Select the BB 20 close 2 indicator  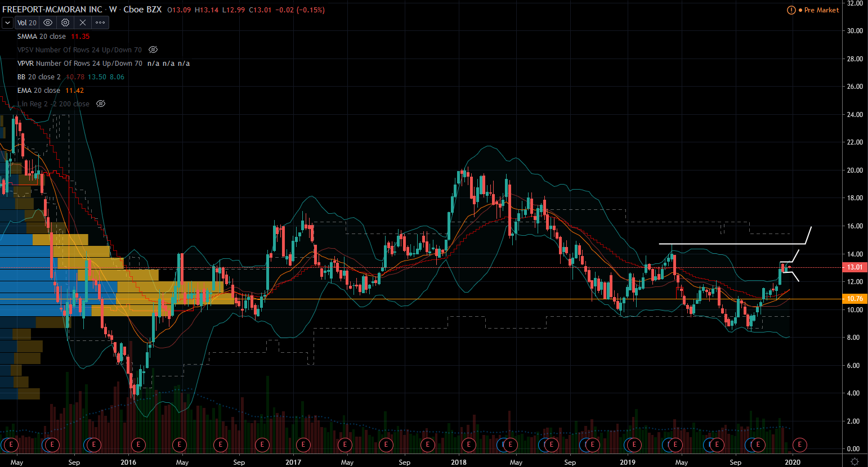[x=39, y=77]
